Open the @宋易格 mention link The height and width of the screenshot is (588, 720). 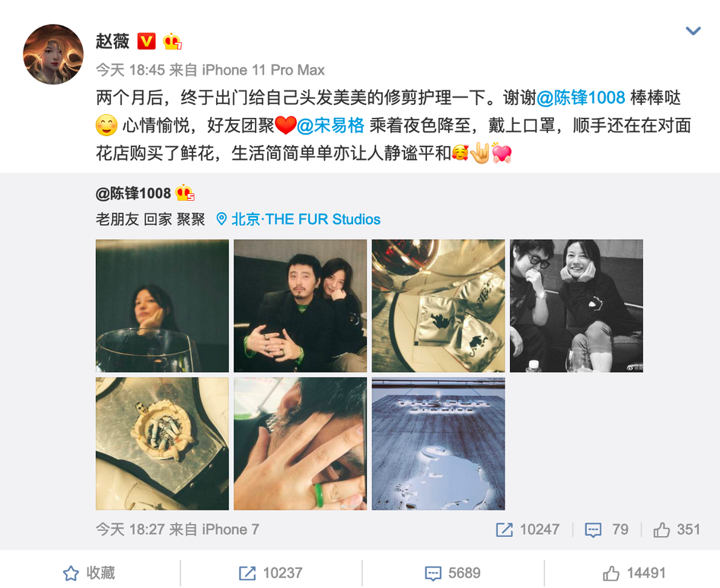(x=330, y=126)
